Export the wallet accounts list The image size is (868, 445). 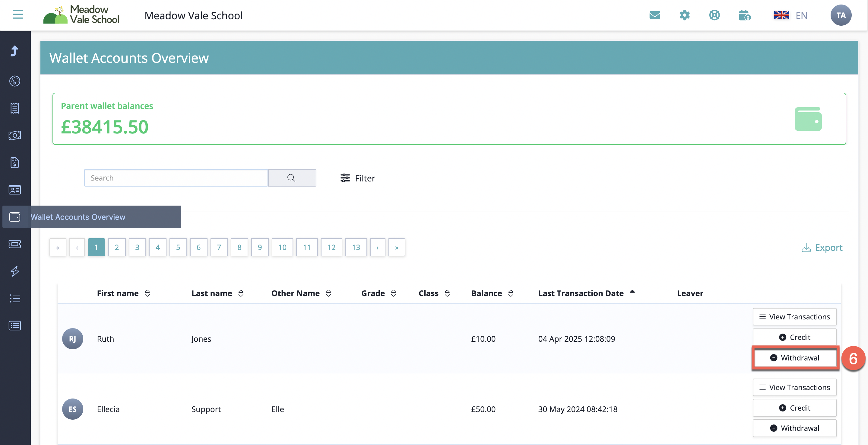[x=822, y=248]
